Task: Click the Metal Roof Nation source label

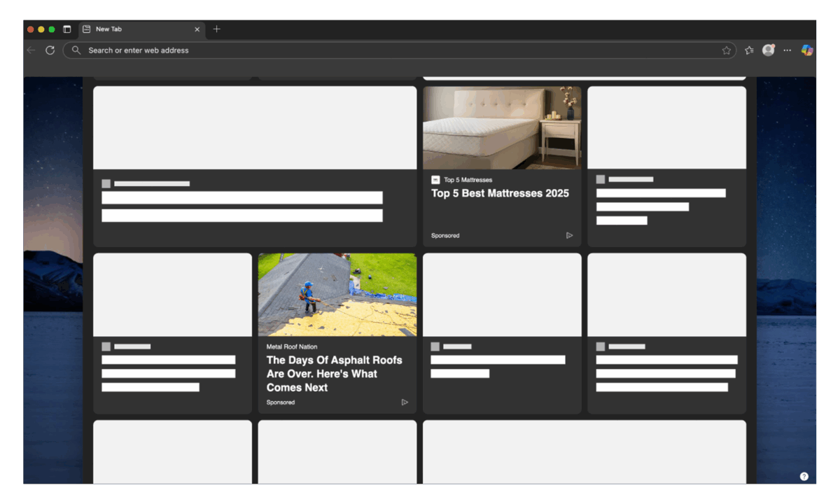Action: pos(292,346)
